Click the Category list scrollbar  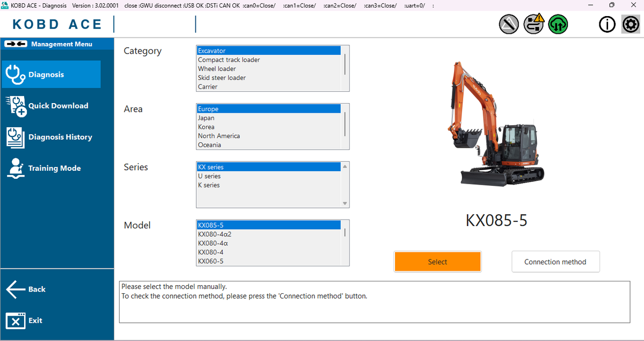(345, 64)
